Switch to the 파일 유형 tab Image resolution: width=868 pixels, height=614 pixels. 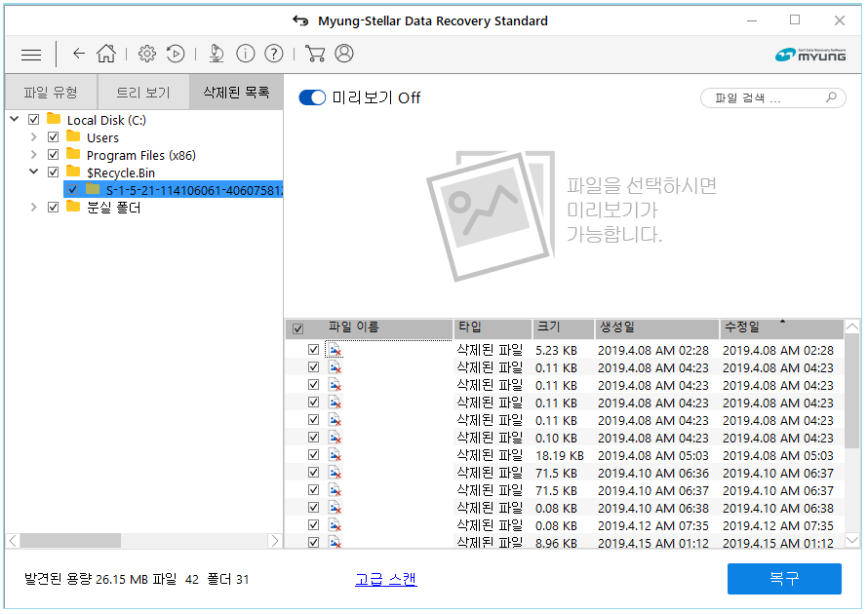51,93
